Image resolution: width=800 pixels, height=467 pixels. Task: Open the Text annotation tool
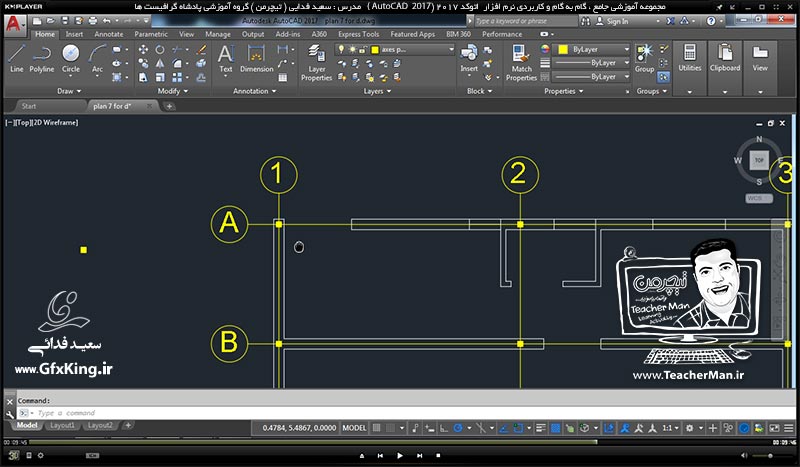click(226, 59)
